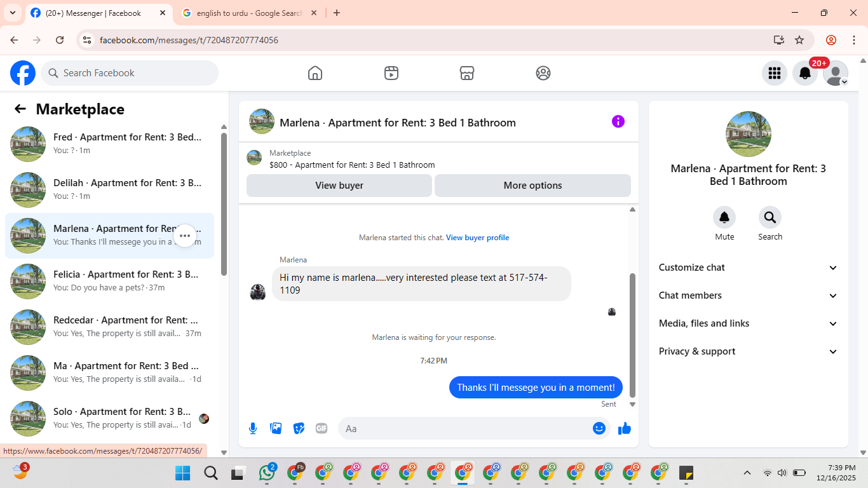Open the Reels video icon in top navigation
This screenshot has width=868, height=488.
pyautogui.click(x=391, y=73)
